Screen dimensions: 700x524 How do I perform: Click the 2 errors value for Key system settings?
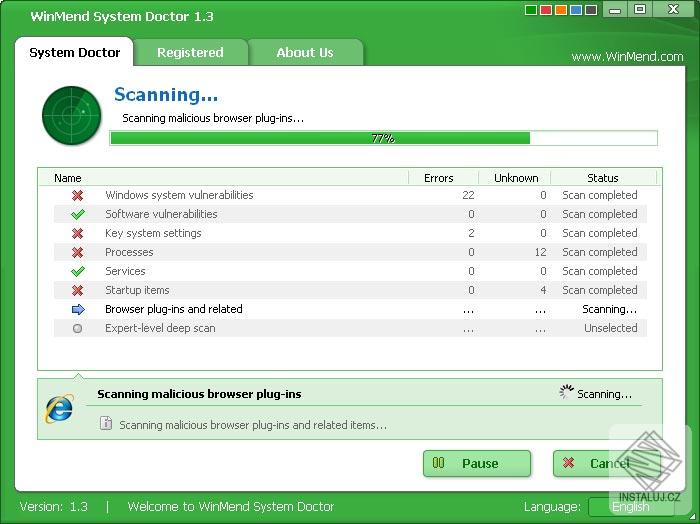coord(471,233)
